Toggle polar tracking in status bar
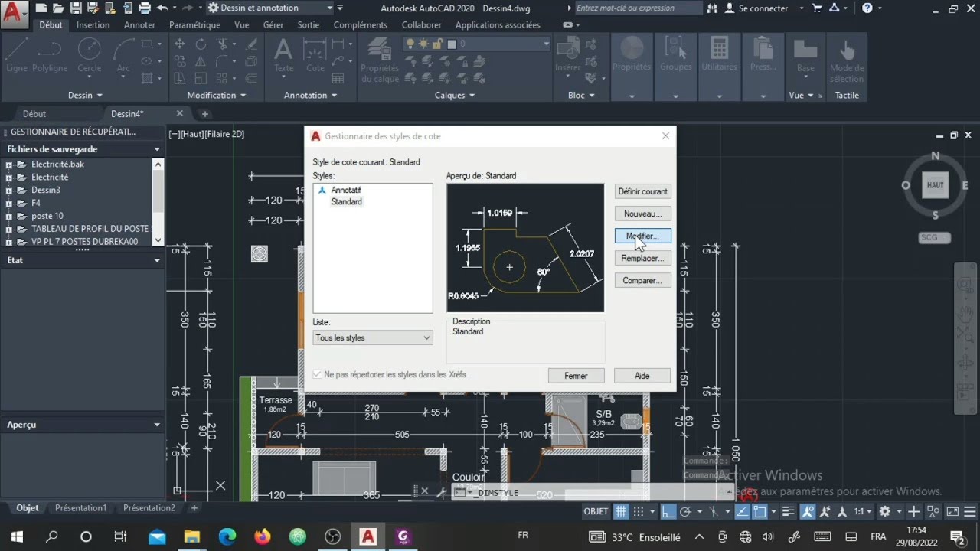The height and width of the screenshot is (551, 980). [x=686, y=511]
